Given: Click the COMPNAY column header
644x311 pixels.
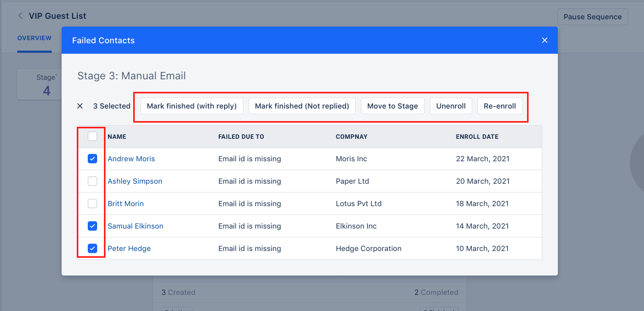Looking at the screenshot, I should (352, 137).
